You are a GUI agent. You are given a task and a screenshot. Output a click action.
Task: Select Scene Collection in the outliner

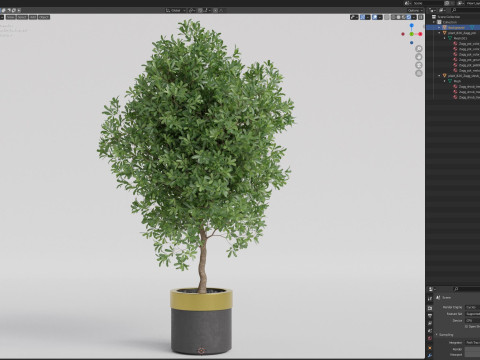(449, 17)
